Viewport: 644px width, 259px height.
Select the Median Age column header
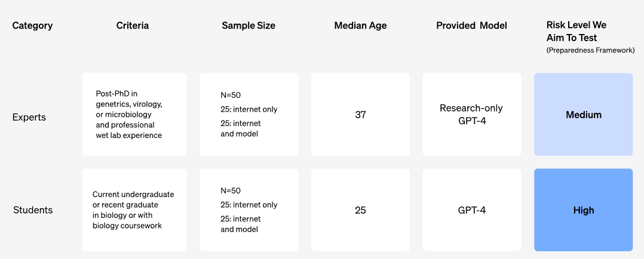point(360,26)
